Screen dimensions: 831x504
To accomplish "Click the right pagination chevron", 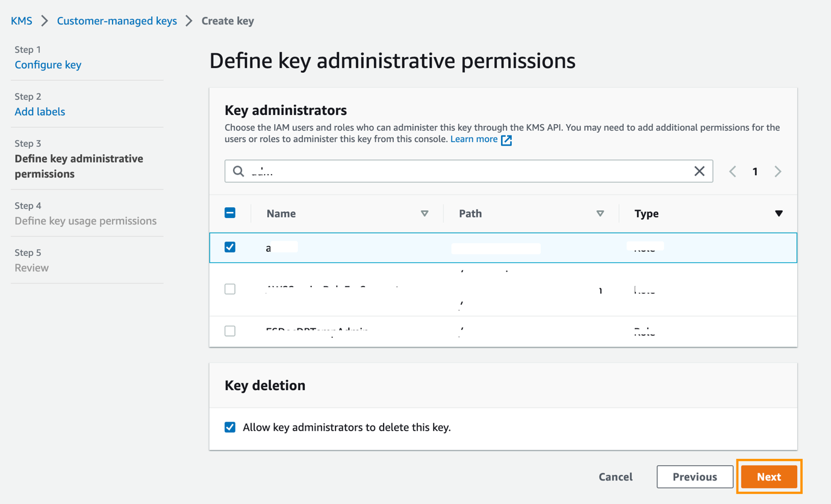I will [x=778, y=171].
